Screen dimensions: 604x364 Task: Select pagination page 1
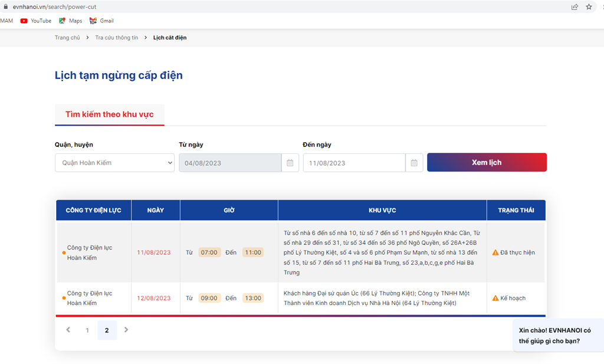[87, 330]
